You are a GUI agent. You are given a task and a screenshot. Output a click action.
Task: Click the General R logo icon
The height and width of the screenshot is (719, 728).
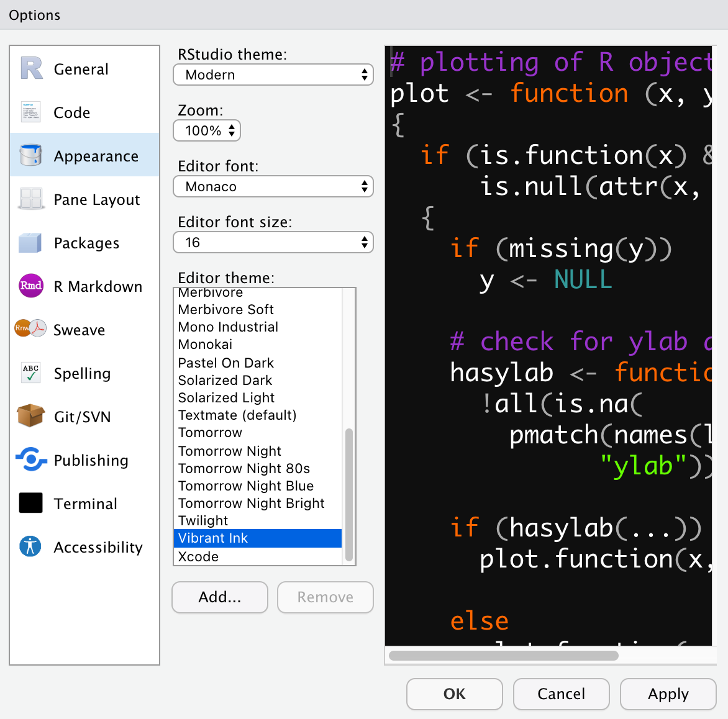click(31, 68)
